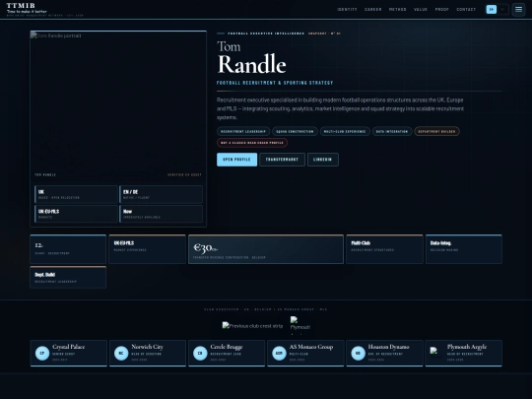
Task: Go to the Method section
Action: (398, 10)
